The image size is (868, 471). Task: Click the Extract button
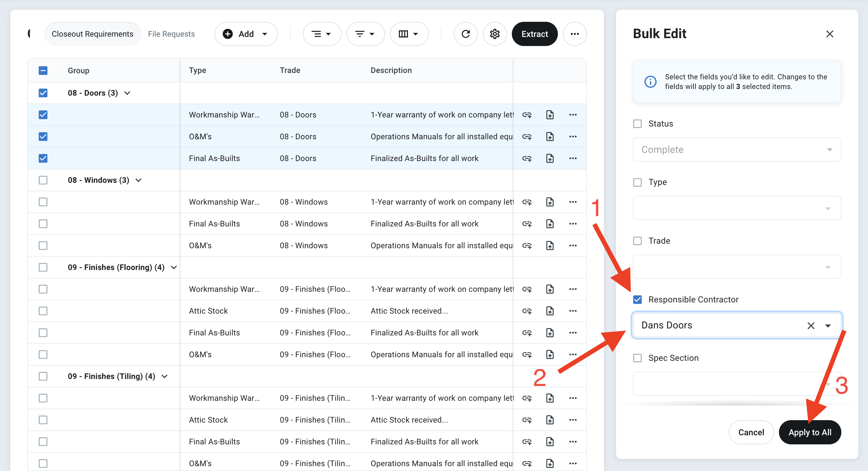535,34
